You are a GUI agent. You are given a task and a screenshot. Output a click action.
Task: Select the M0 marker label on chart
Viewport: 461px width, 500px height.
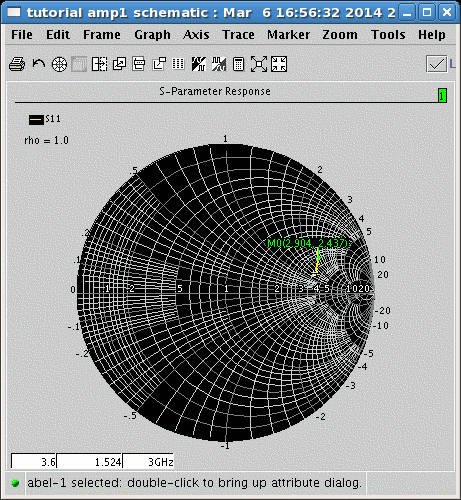307,243
